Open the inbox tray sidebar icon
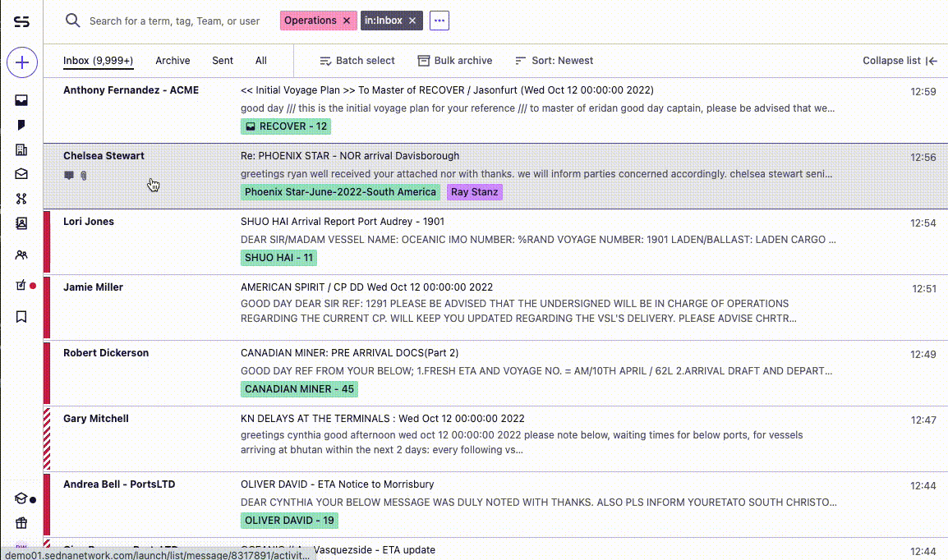Image resolution: width=948 pixels, height=560 pixels. [x=21, y=100]
